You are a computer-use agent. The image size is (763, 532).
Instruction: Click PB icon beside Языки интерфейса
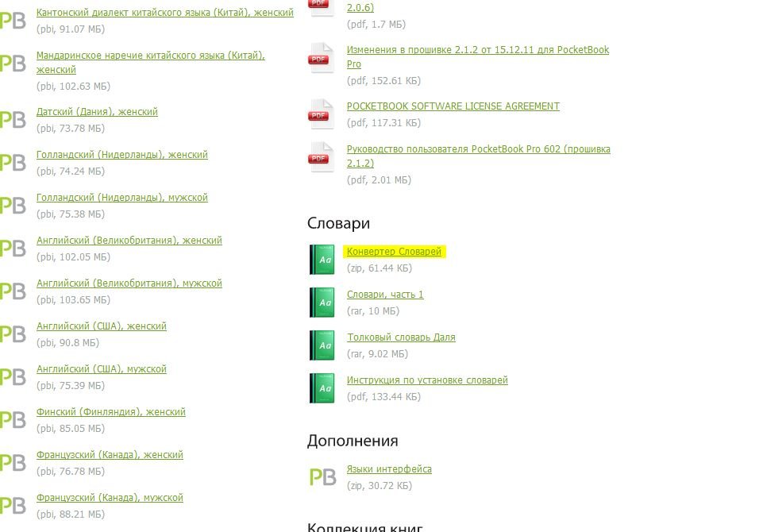(322, 477)
